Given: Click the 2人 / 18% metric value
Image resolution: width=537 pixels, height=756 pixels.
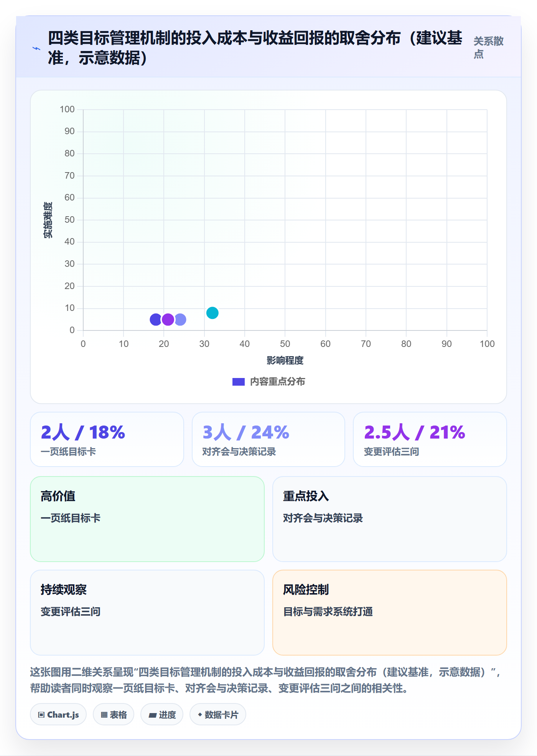Looking at the screenshot, I should pyautogui.click(x=83, y=432).
